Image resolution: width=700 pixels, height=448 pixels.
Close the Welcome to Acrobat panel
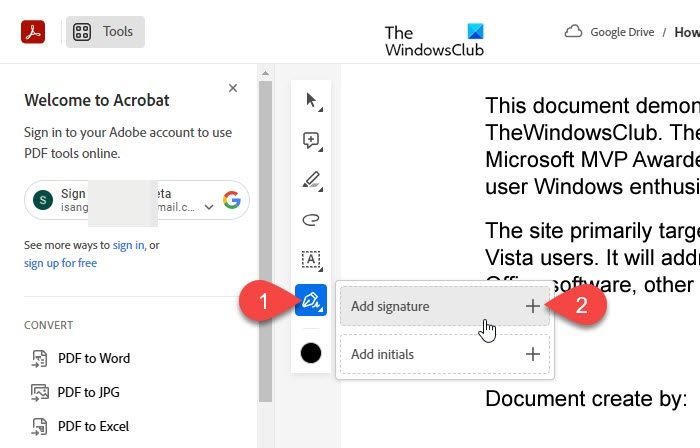[233, 88]
